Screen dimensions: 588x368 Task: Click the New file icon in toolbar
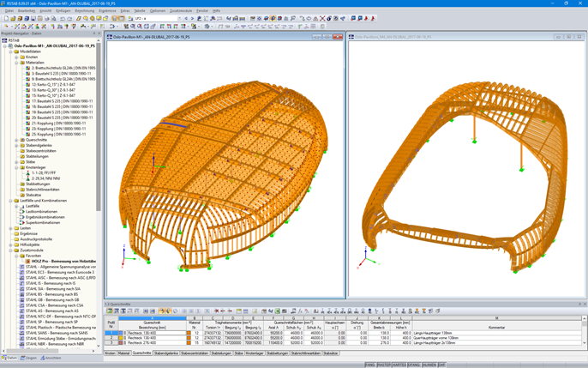pos(6,18)
